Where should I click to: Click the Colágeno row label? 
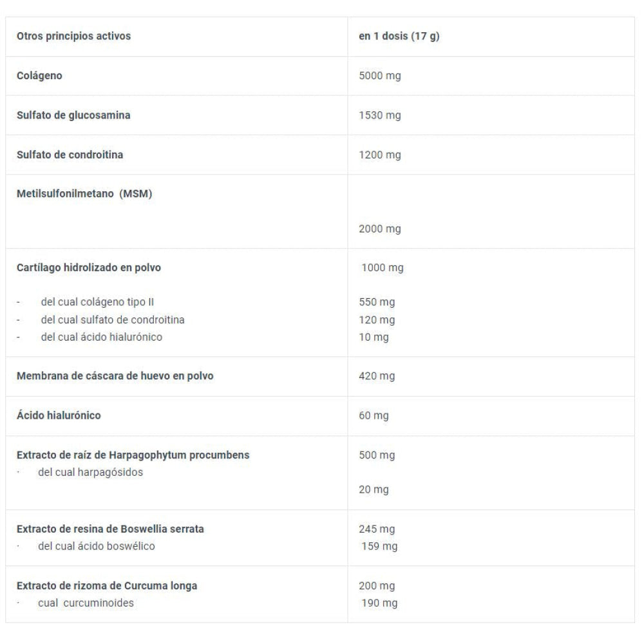[x=39, y=76]
